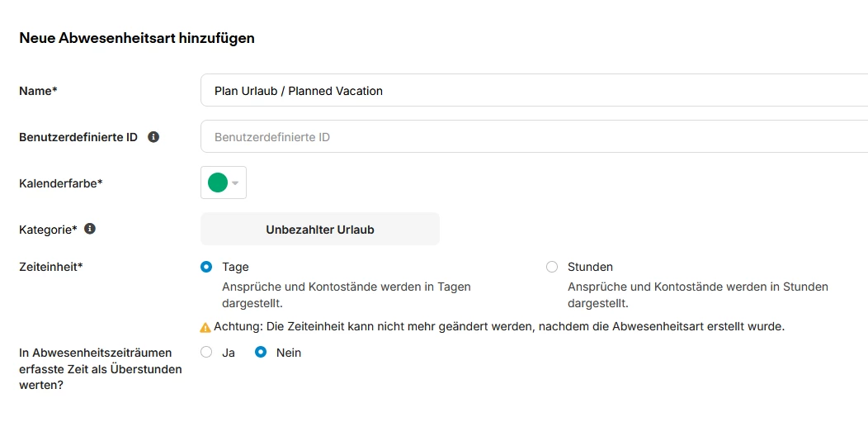This screenshot has height=441, width=868.
Task: Click the green calendar color circle
Action: 218,183
